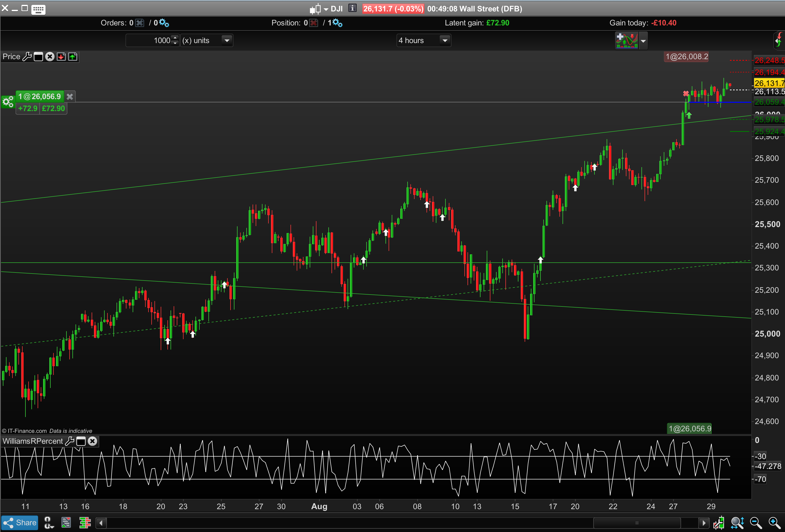Screen dimensions: 785x532
Task: Open WilliamsRPercent wrench settings
Action: point(69,441)
